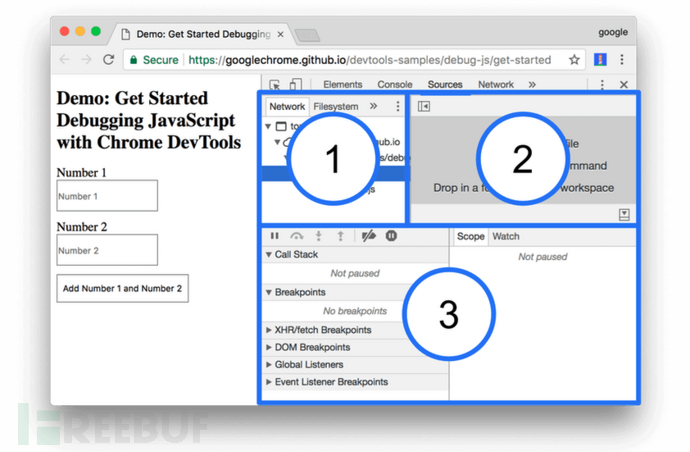The image size is (690, 452).
Task: Switch to the Elements tab
Action: pyautogui.click(x=343, y=85)
